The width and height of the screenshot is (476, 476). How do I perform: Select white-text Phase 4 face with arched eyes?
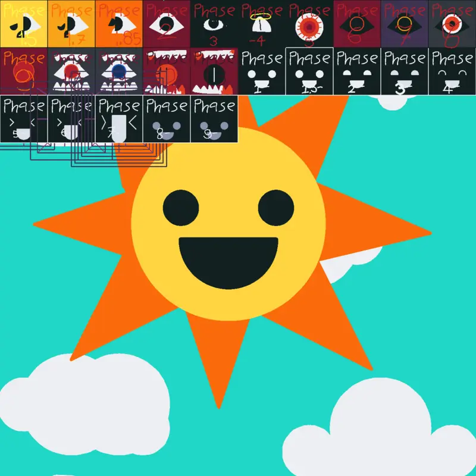click(452, 71)
